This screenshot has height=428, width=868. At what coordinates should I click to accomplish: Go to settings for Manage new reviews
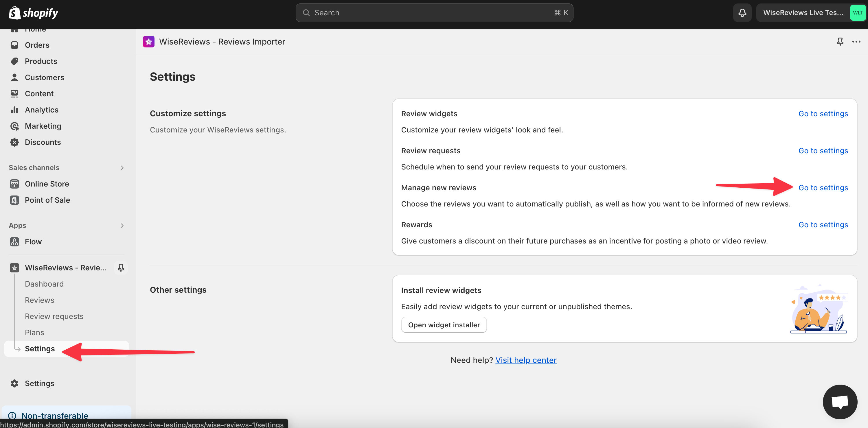tap(823, 188)
